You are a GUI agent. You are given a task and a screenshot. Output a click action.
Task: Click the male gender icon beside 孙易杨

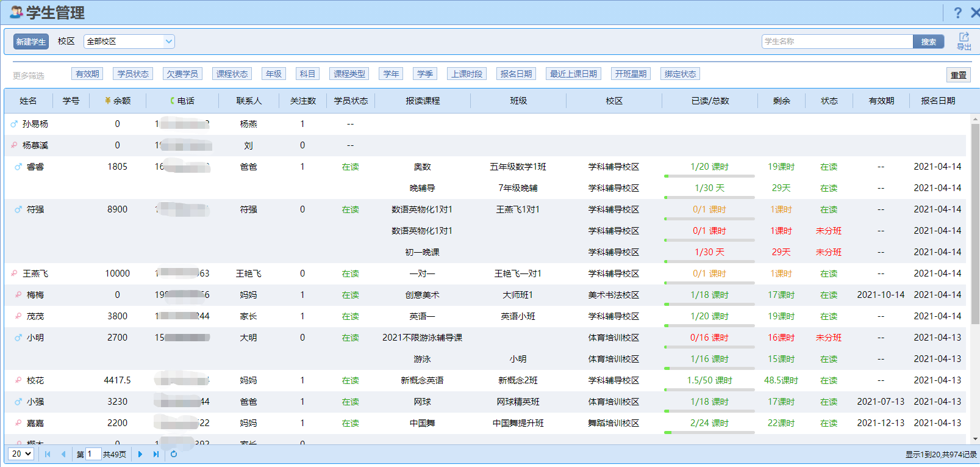[x=14, y=124]
